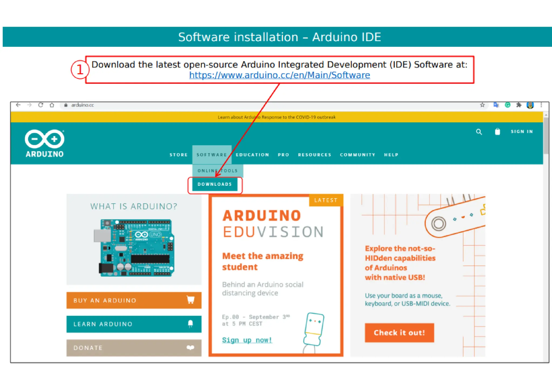552x392 pixels.
Task: Expand the Education navigation menu
Action: 252,155
